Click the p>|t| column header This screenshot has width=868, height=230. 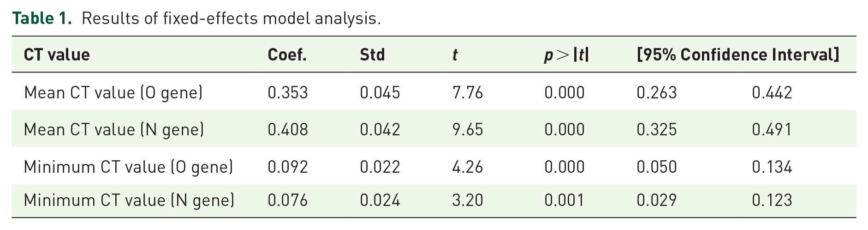(x=566, y=55)
